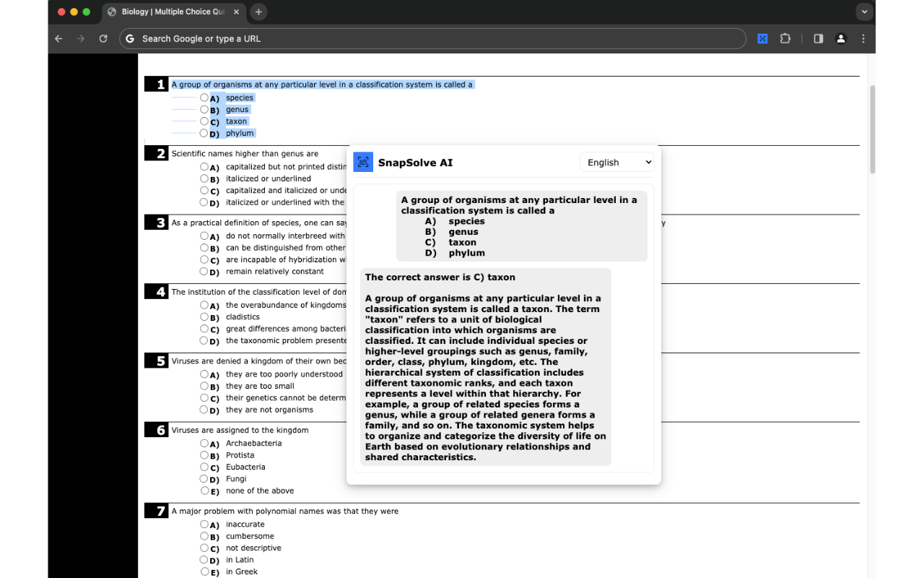
Task: Click cumbersome option for question 7
Action: coord(204,536)
